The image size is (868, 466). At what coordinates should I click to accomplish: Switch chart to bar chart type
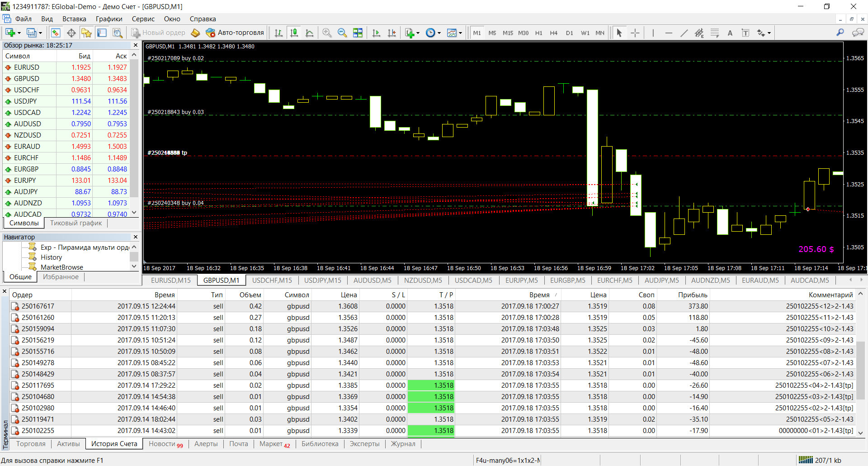coord(278,33)
